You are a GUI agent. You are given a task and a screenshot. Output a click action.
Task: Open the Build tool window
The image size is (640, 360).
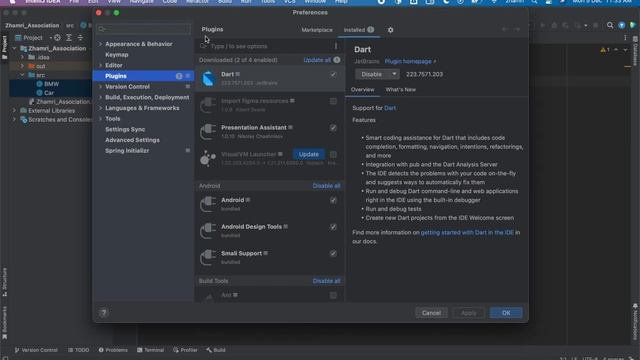point(216,350)
